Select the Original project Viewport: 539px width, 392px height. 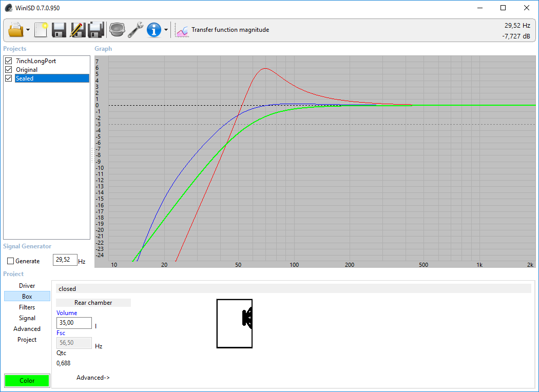coord(27,69)
